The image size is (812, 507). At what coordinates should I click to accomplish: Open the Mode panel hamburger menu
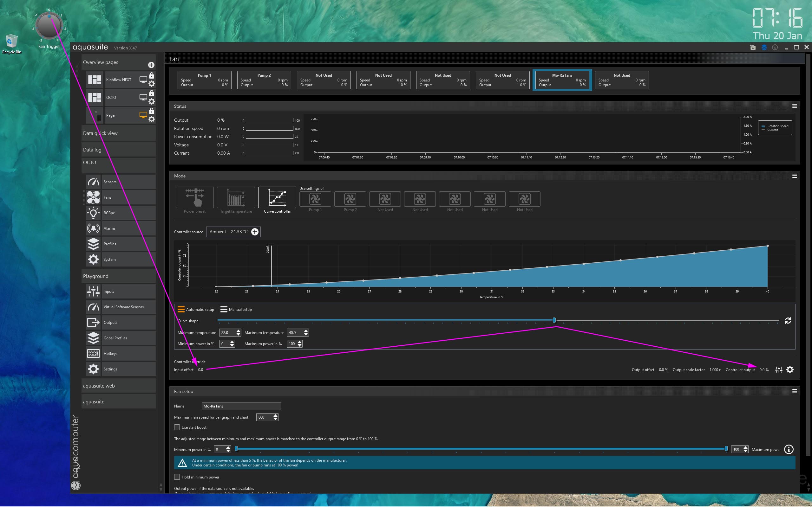(794, 176)
